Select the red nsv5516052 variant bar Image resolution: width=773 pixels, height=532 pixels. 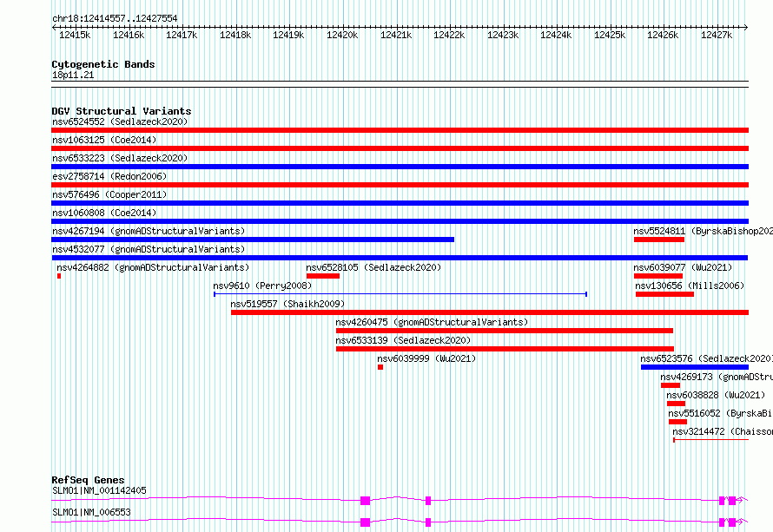(677, 422)
